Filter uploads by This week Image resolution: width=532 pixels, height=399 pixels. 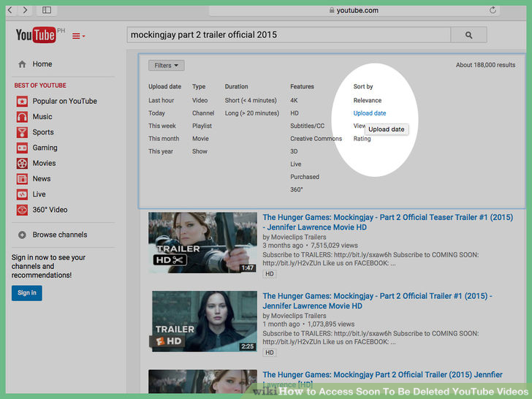161,126
